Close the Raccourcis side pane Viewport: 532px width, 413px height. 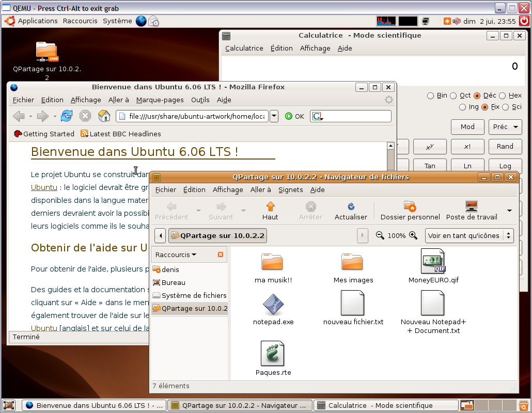(x=221, y=255)
